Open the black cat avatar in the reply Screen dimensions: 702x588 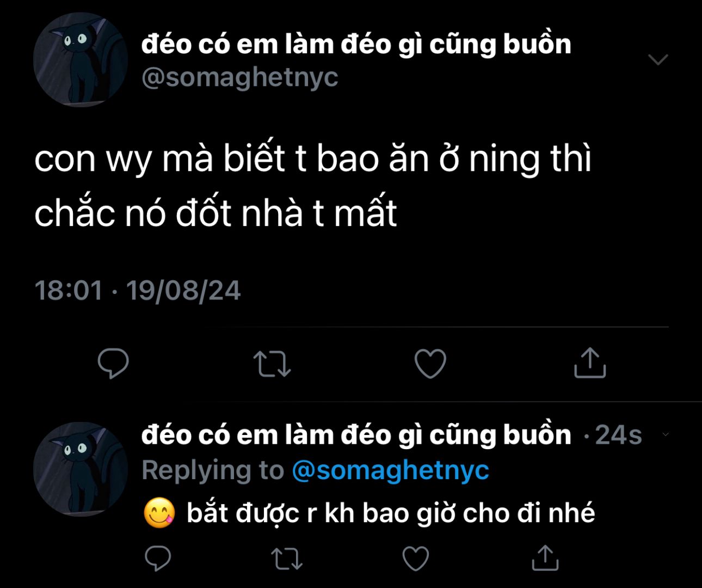81,469
